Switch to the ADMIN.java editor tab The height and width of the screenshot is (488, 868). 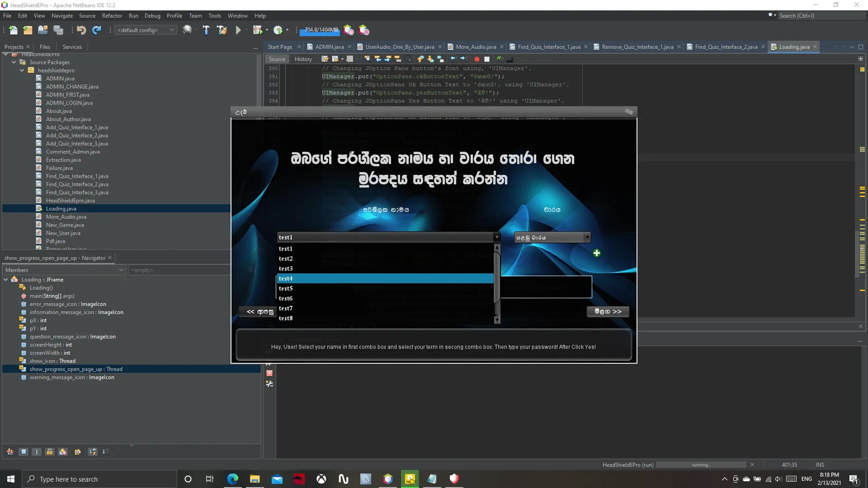pos(329,47)
